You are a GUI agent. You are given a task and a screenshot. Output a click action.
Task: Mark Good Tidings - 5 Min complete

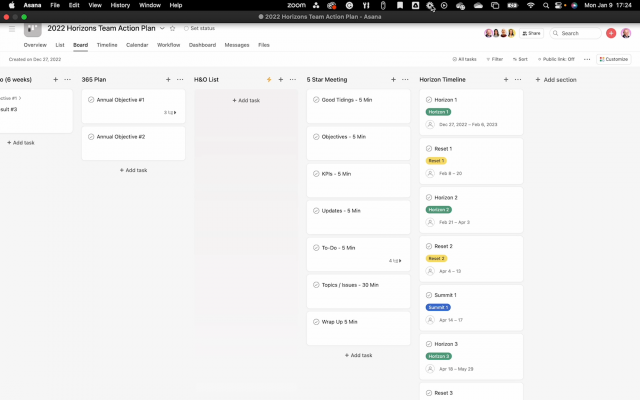[316, 100]
